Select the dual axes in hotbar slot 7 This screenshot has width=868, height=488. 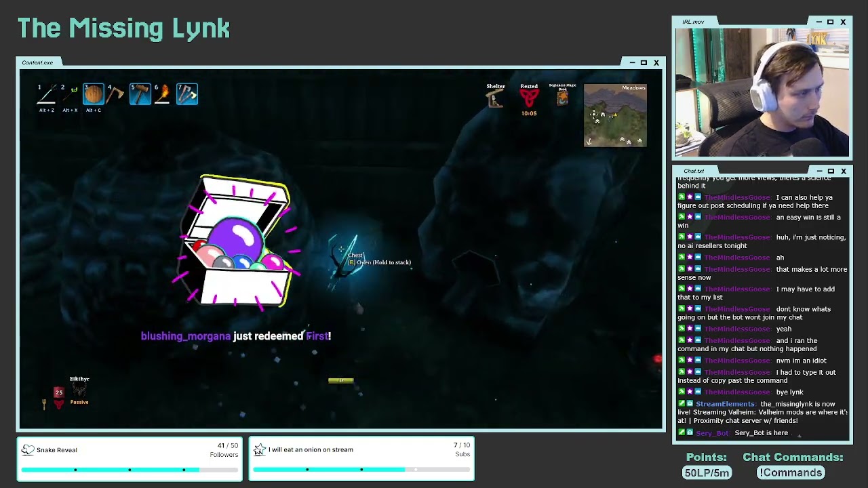pos(187,94)
